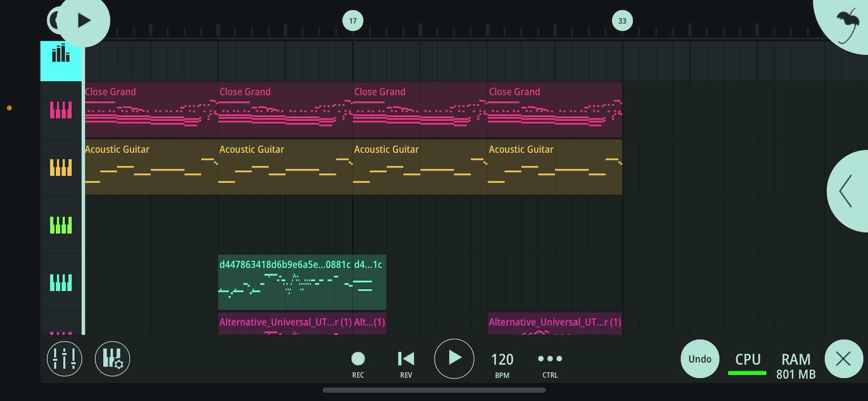Start playback with the transport play button beside REV
This screenshot has width=868, height=401.
(454, 359)
